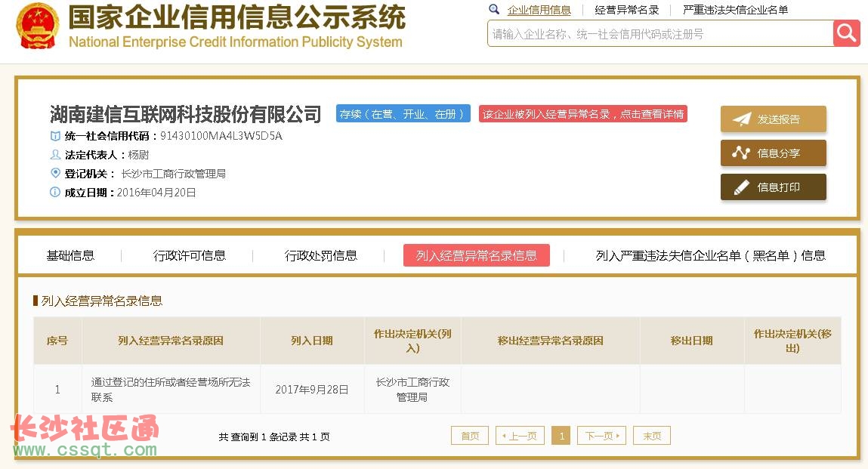Click the 列入经营异常名录原因 column header

tap(171, 341)
